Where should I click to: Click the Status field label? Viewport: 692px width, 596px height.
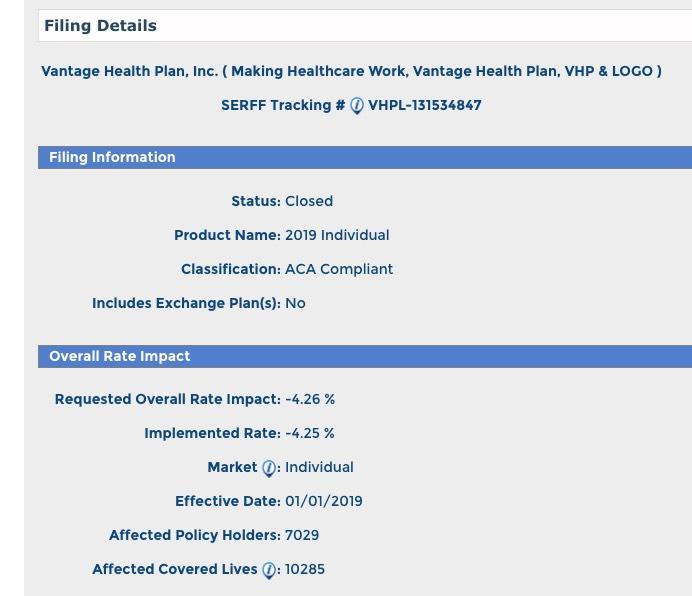(x=256, y=201)
